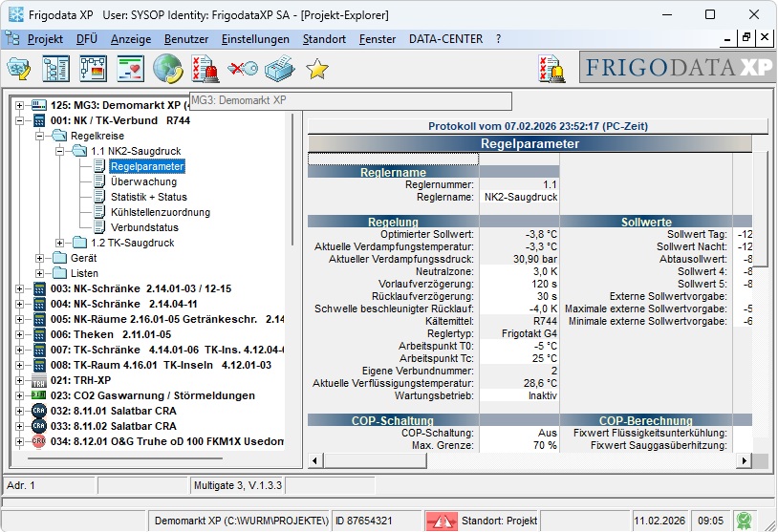Click the Vorlaufverzögerung value 120 s
The width and height of the screenshot is (778, 532).
coord(520,284)
